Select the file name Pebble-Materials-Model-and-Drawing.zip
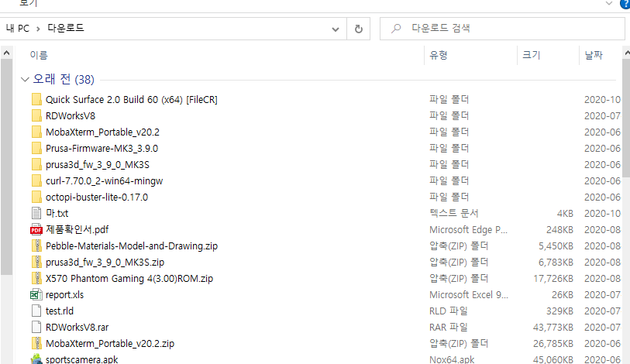The width and height of the screenshot is (630, 364). 132,246
